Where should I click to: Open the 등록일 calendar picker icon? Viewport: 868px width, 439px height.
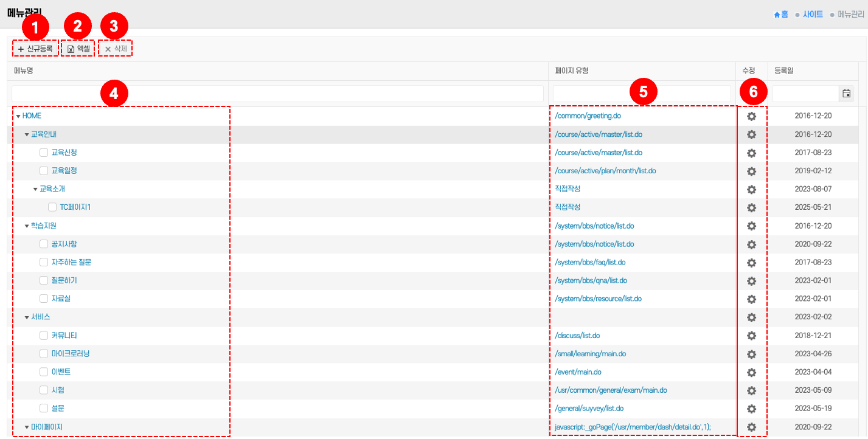[846, 94]
